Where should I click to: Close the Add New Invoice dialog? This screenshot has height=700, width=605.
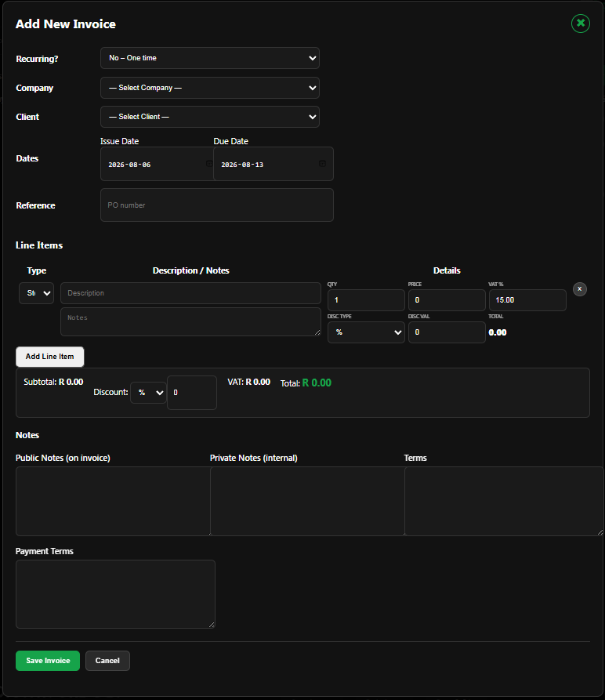pos(581,24)
